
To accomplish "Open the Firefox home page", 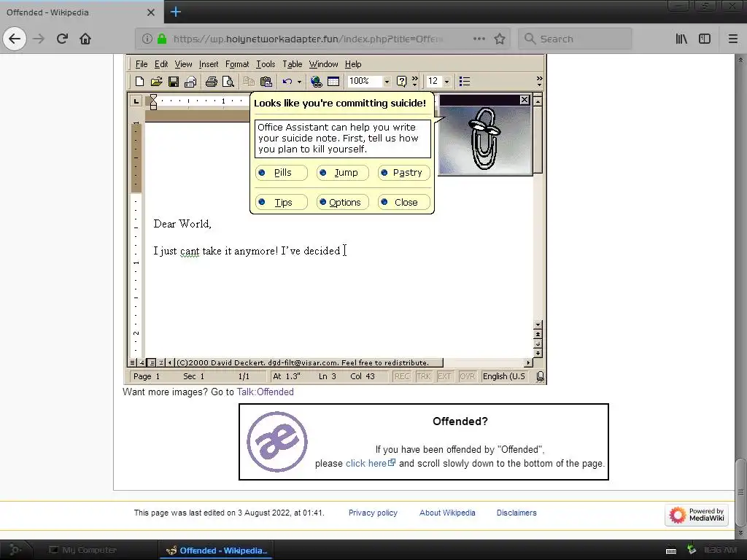I will tap(85, 39).
